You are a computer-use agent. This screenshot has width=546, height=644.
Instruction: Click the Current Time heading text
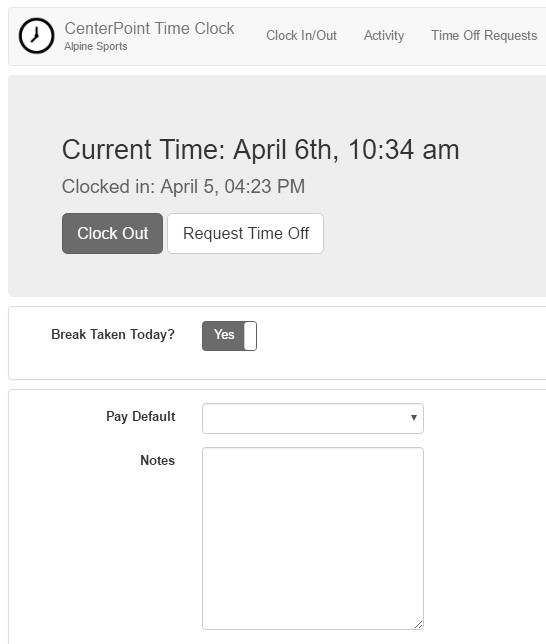260,150
